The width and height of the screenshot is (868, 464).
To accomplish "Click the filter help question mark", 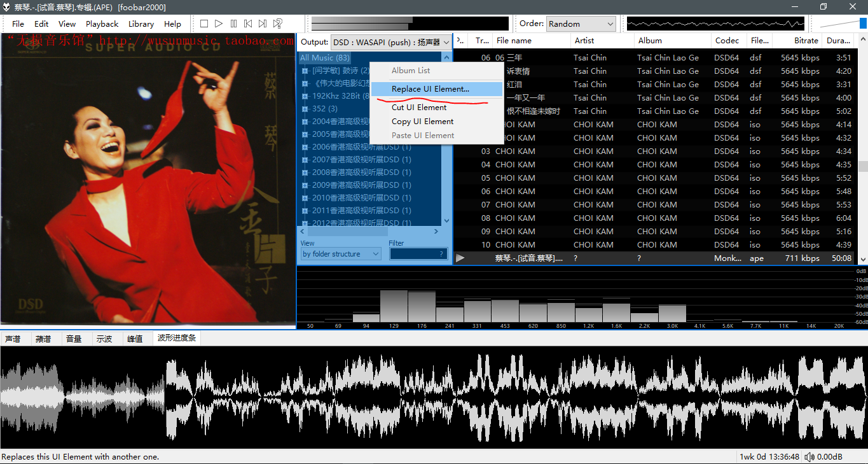I will (441, 254).
